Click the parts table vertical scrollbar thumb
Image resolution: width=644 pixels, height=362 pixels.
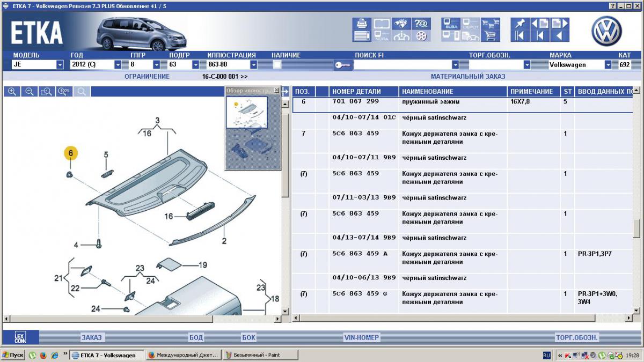(x=636, y=228)
